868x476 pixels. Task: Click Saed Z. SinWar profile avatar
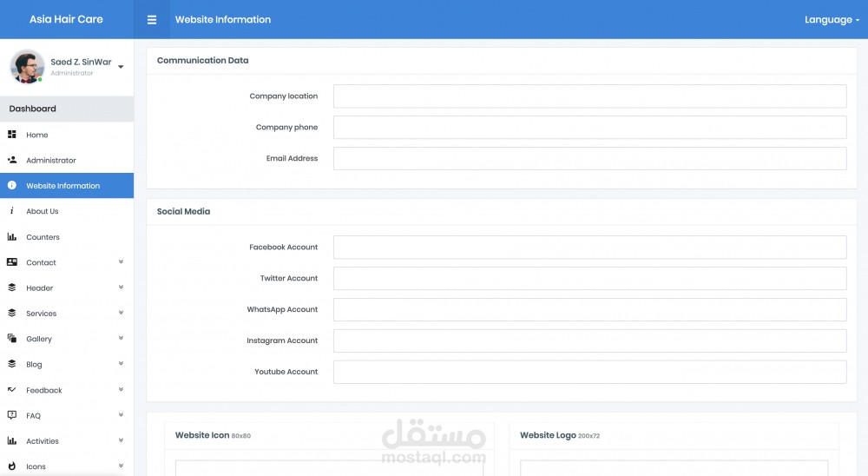click(x=27, y=67)
